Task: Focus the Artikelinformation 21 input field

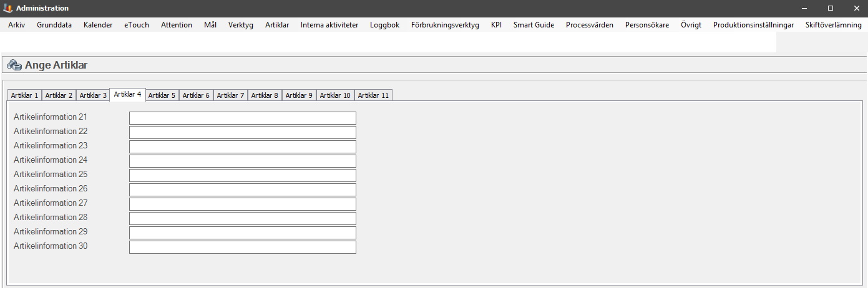Action: [242, 118]
